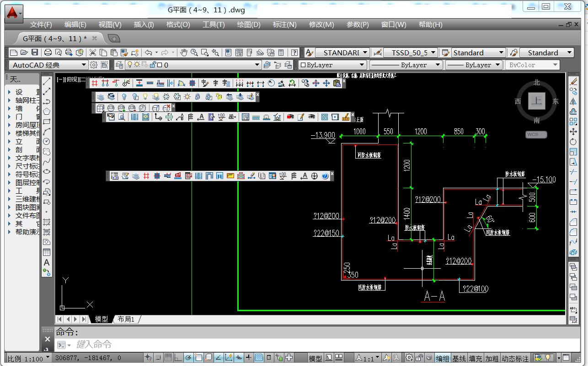Close the command line panel X
588x366 pixels.
coord(47,339)
